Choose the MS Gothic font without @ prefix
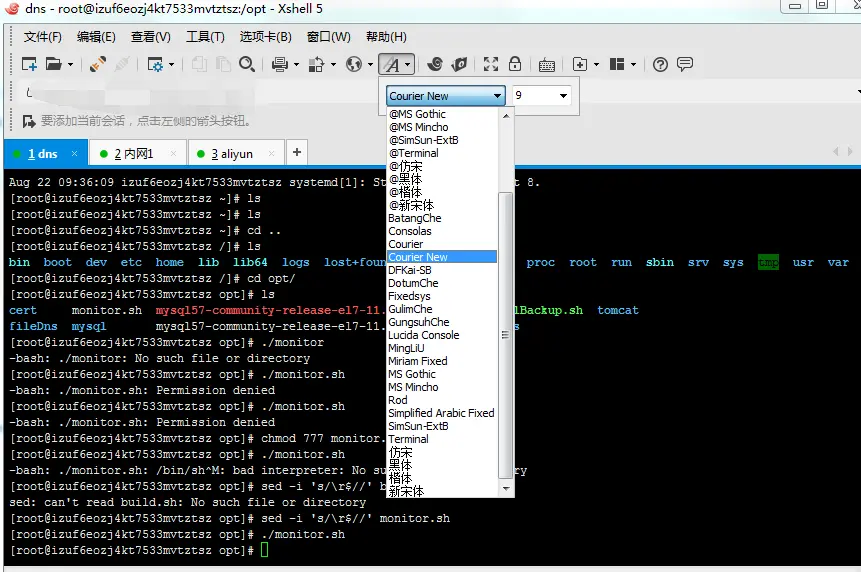Image resolution: width=861 pixels, height=572 pixels. [442, 374]
